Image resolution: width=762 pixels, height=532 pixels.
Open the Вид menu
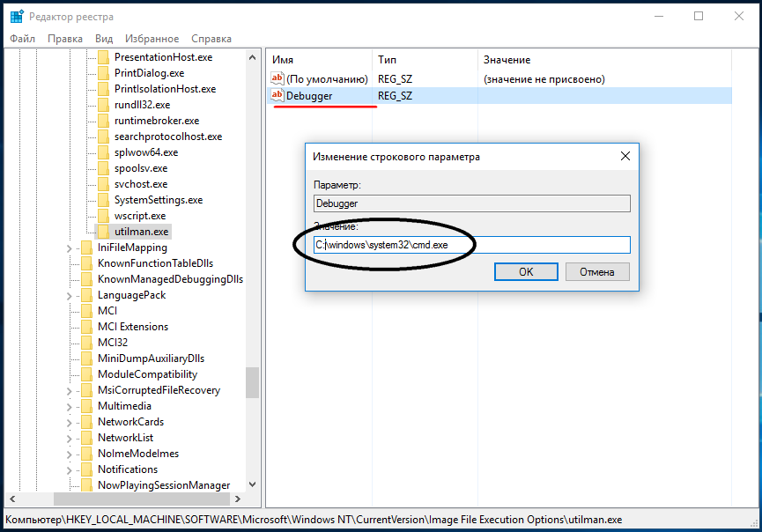pos(104,39)
